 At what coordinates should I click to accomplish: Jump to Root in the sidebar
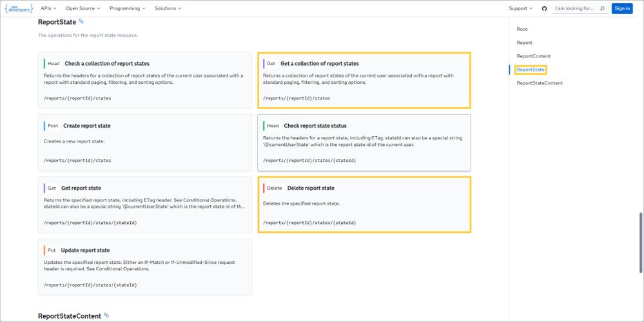point(522,29)
